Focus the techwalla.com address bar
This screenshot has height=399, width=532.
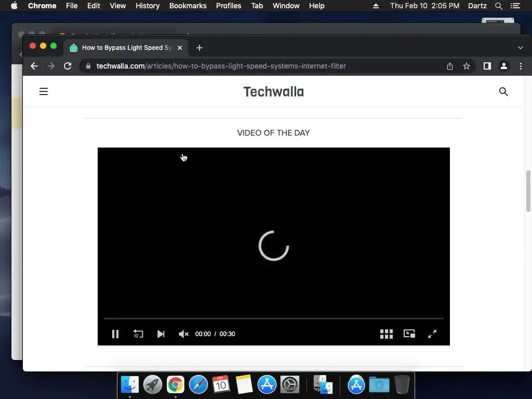(221, 66)
